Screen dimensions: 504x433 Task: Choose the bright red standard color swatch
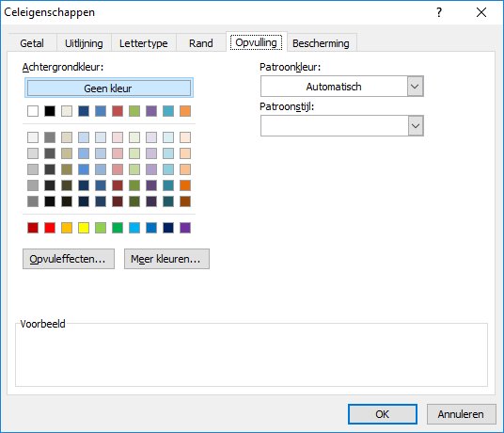point(50,228)
